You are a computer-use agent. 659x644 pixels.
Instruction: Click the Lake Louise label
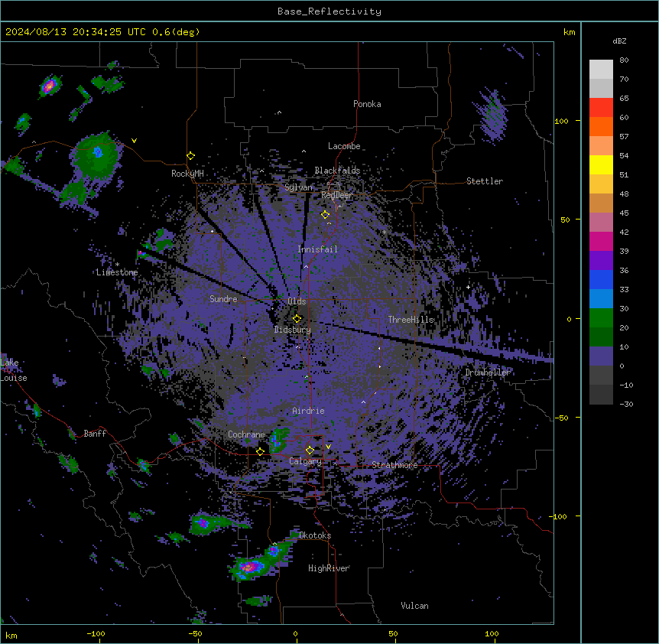14,370
